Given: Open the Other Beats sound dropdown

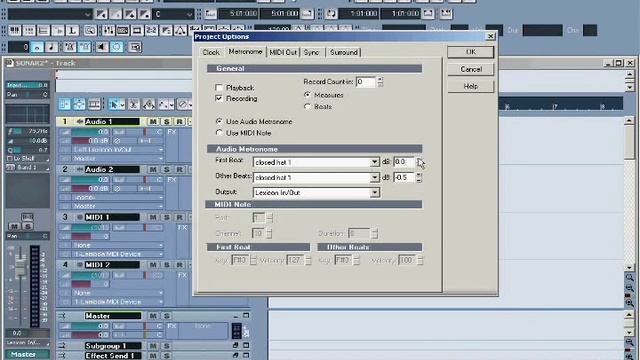Looking at the screenshot, I should pos(374,178).
